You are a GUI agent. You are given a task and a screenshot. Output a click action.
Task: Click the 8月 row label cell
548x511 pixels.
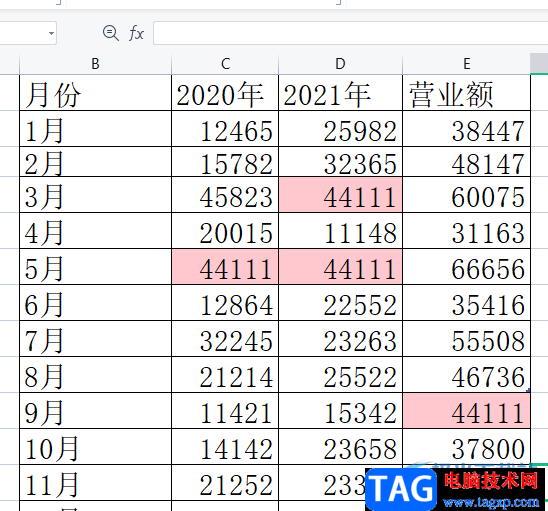coord(95,375)
